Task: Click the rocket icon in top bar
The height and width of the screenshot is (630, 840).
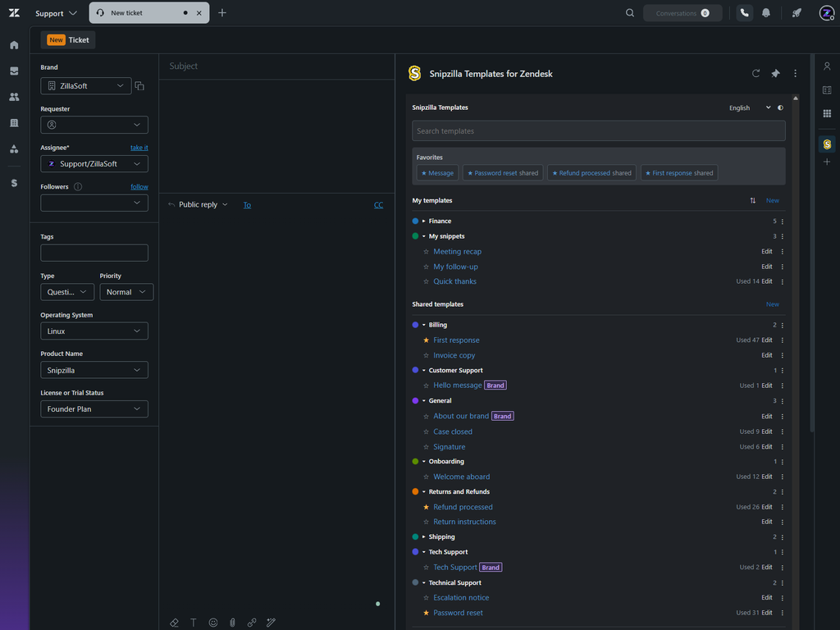Action: pos(797,13)
